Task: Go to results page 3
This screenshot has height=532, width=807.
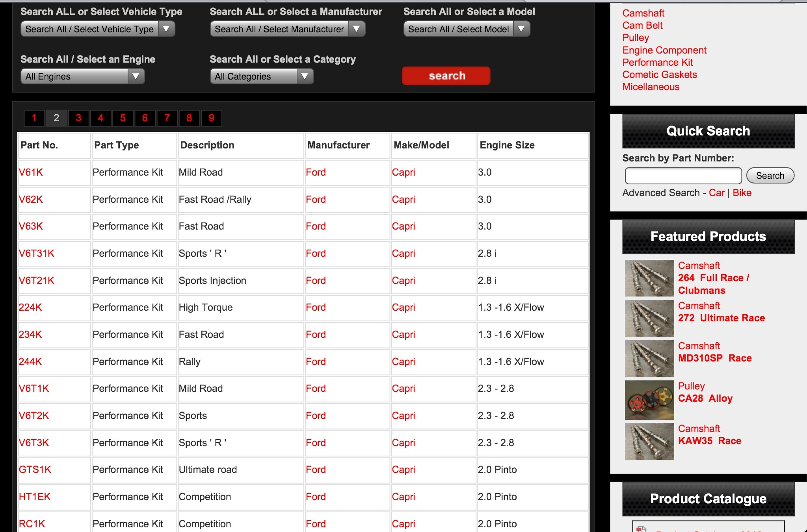Action: point(78,118)
